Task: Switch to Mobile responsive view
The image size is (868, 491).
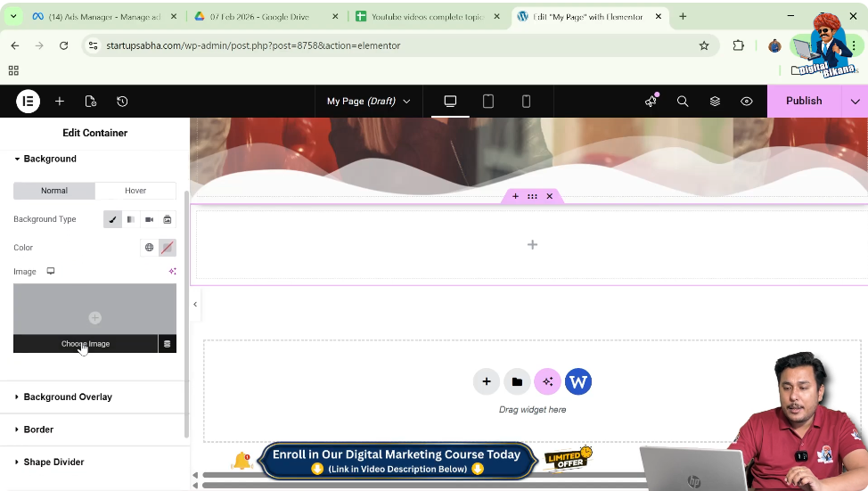Action: pyautogui.click(x=526, y=102)
